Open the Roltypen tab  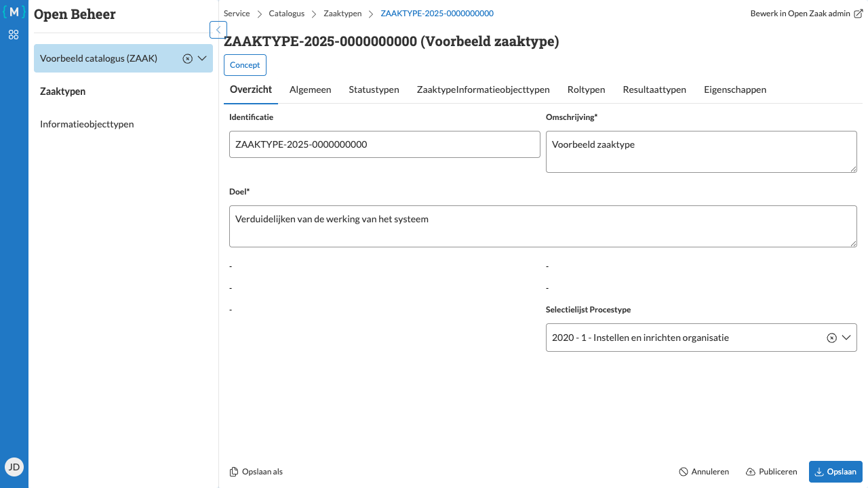586,89
